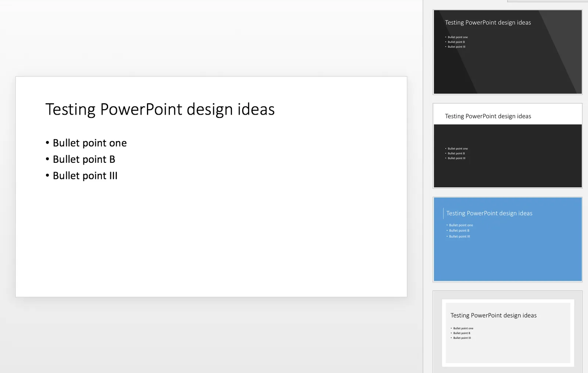Click the 'Bullet point one' text on slide
Viewport: 588px width, 373px height.
click(90, 143)
